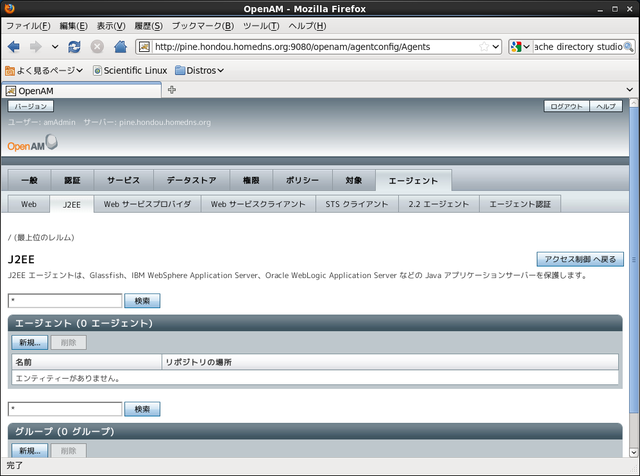Viewport: 640px width, 476px height.
Task: Click the ログアウト button
Action: (x=565, y=106)
